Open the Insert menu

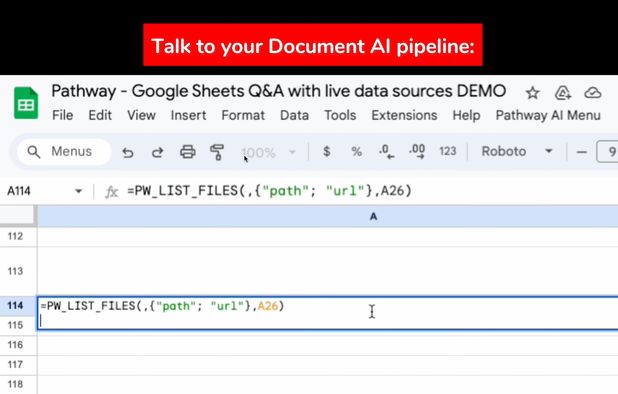(x=188, y=115)
